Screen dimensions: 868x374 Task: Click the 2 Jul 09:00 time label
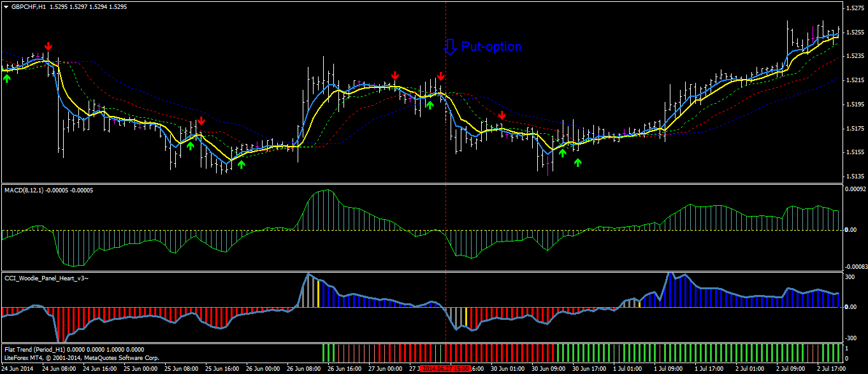[x=791, y=368]
